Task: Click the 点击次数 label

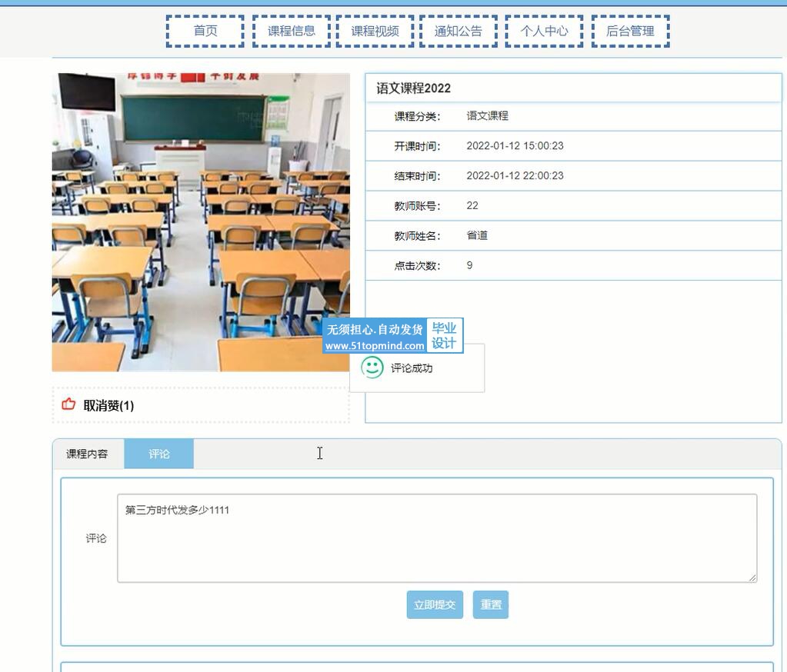Action: [x=417, y=266]
